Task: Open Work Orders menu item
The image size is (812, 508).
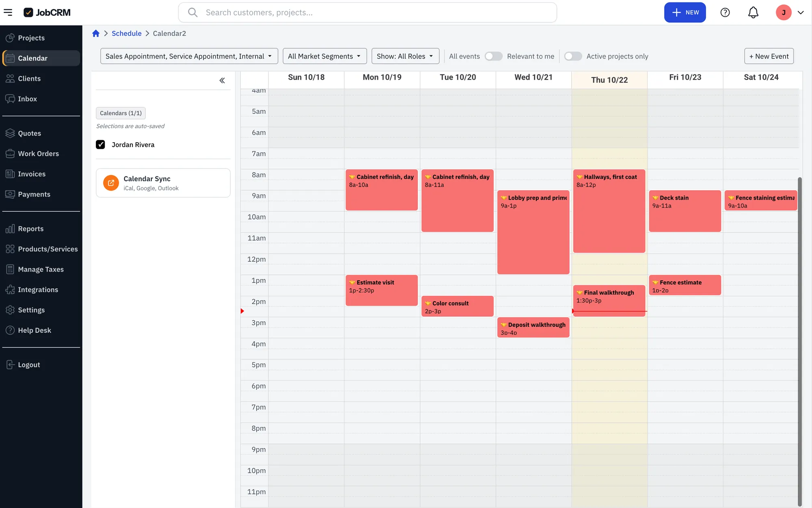Action: click(x=41, y=154)
